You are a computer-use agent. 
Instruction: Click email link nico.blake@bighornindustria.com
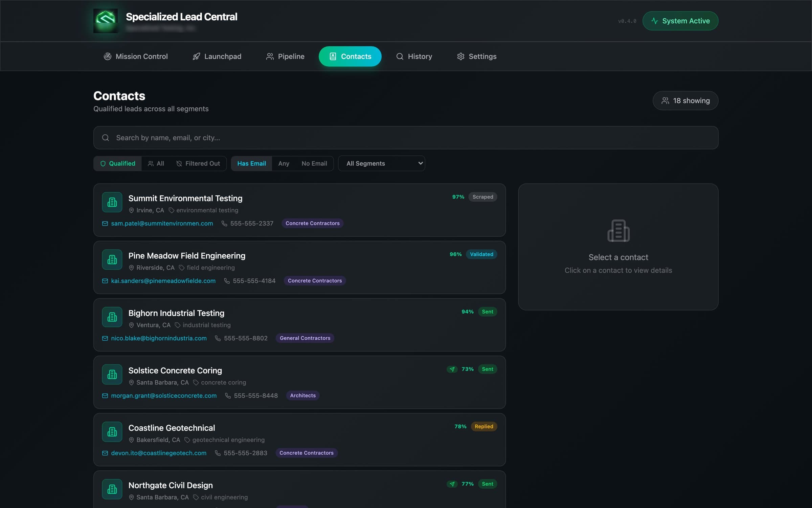(159, 338)
